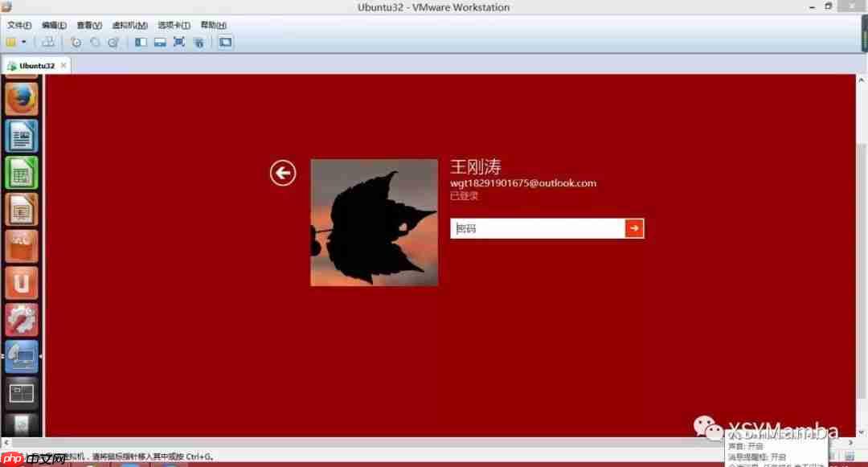Viewport: 868px width, 467px height.
Task: Close the Ubuntu32 tab
Action: [x=63, y=65]
